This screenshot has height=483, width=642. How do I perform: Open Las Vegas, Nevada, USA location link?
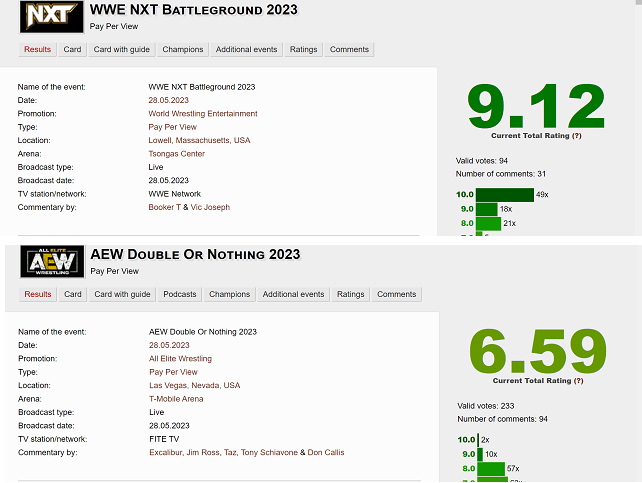(194, 386)
